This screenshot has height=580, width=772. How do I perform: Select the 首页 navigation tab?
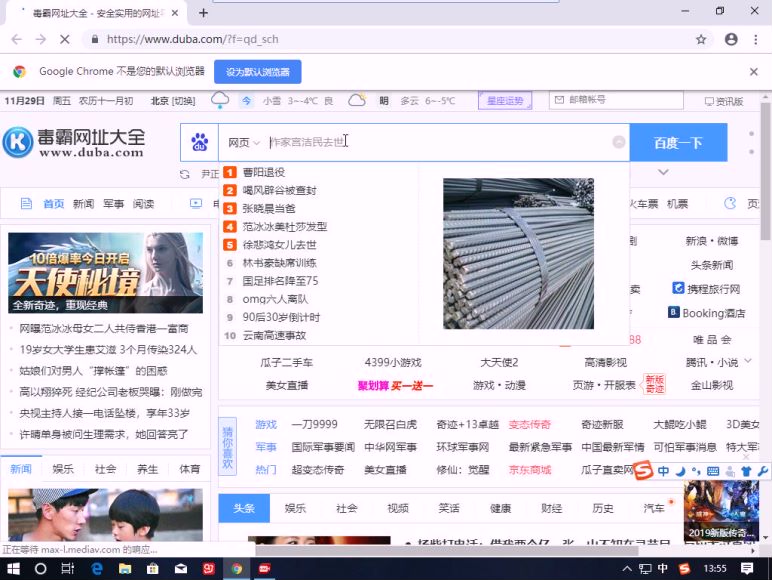pos(54,204)
